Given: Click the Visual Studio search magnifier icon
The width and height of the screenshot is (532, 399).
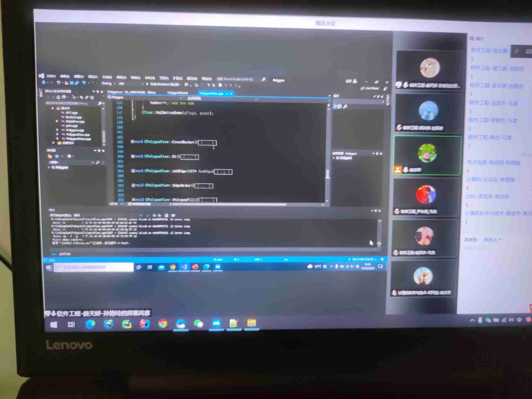Looking at the screenshot, I should click(264, 79).
